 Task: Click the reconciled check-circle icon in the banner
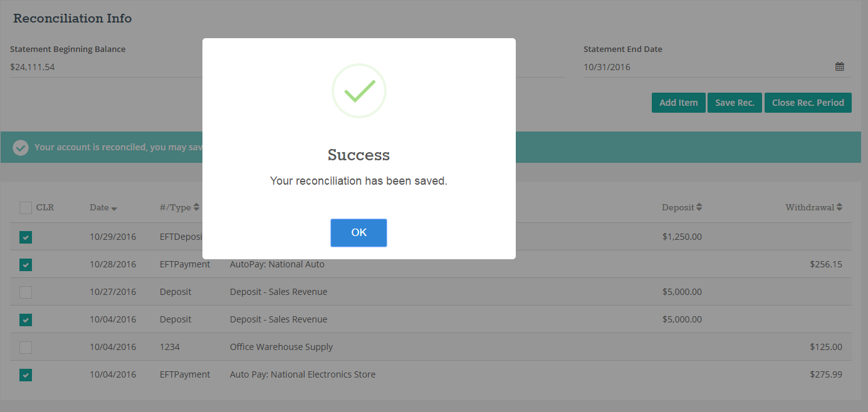[21, 148]
